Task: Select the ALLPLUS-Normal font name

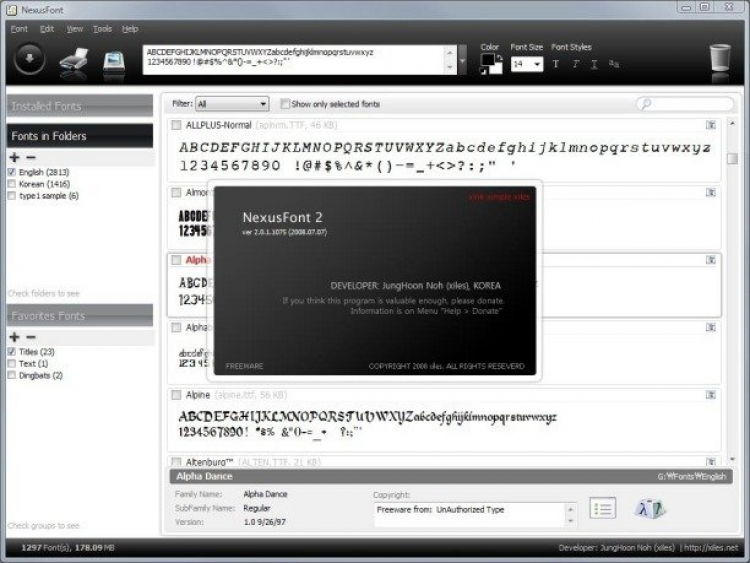Action: [x=219, y=125]
